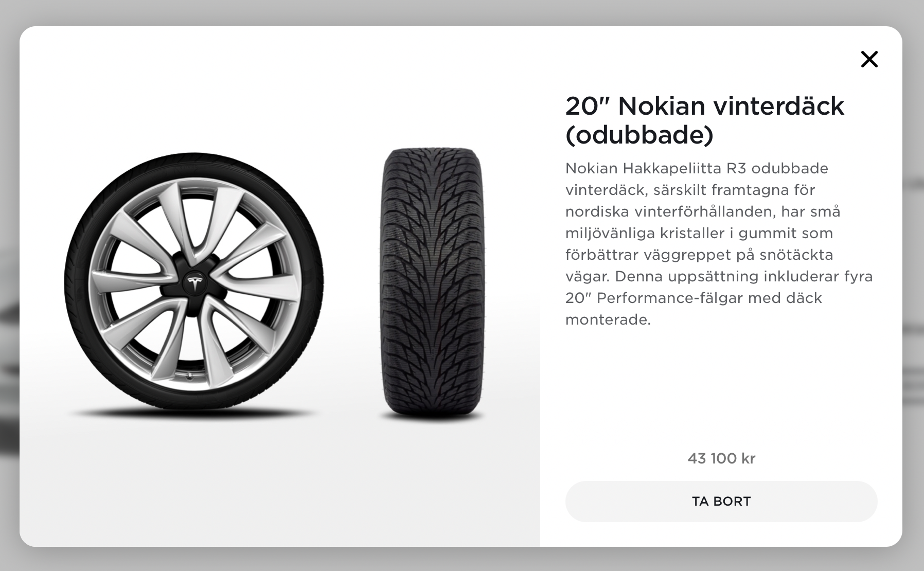This screenshot has height=571, width=924.
Task: Click the "20″ Nokian vinterdäck" heading
Action: point(704,106)
